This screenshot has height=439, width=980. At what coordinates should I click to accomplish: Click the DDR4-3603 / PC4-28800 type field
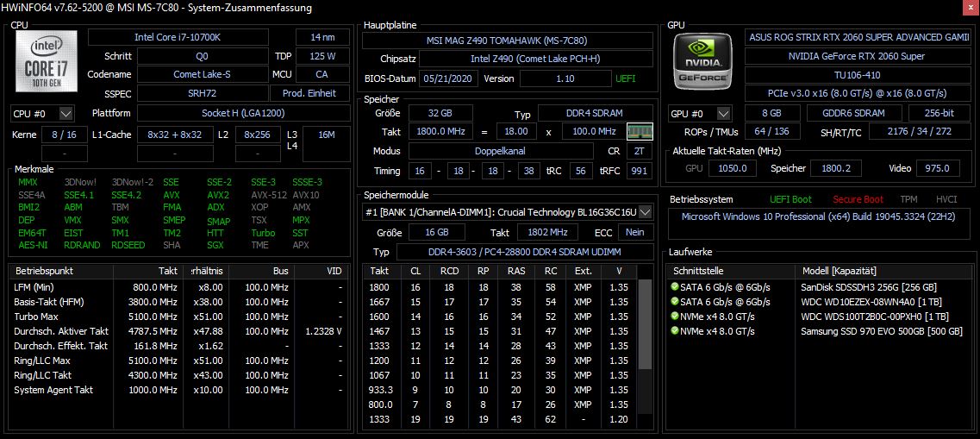(x=524, y=252)
